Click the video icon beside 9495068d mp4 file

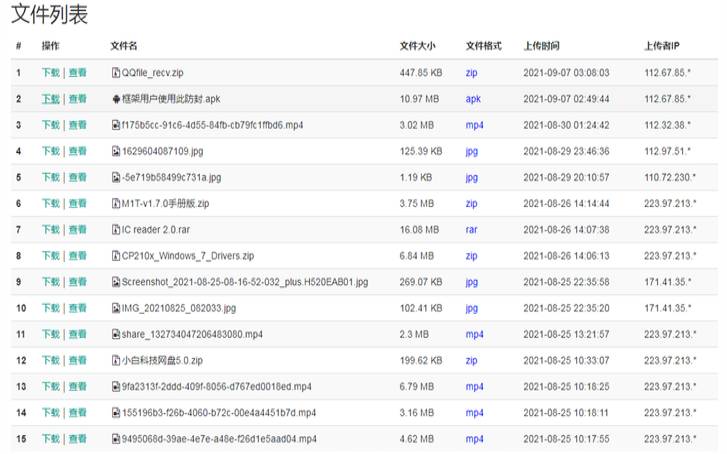(x=116, y=439)
